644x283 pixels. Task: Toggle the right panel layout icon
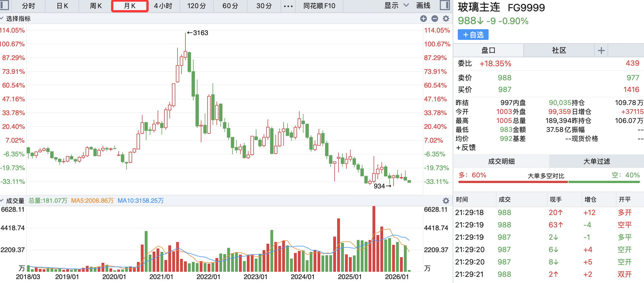tap(445, 5)
